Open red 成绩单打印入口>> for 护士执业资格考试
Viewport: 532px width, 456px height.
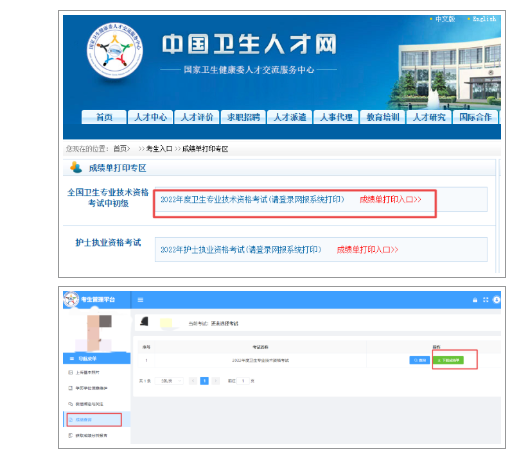click(x=367, y=250)
